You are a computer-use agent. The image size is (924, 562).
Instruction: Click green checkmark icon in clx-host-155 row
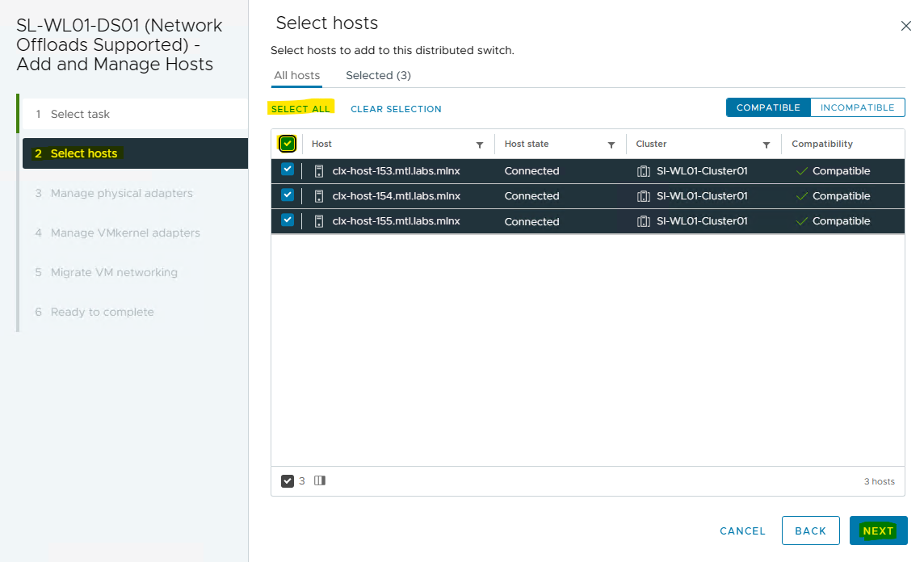click(801, 221)
